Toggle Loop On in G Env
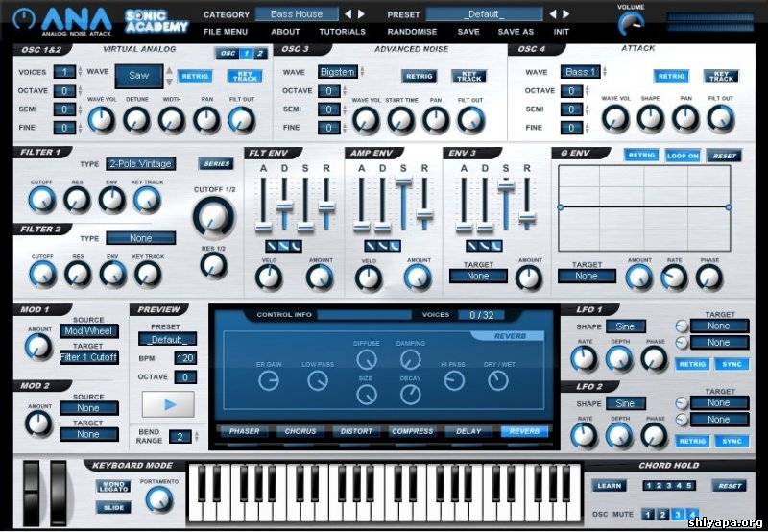The height and width of the screenshot is (532, 768). pyautogui.click(x=683, y=155)
